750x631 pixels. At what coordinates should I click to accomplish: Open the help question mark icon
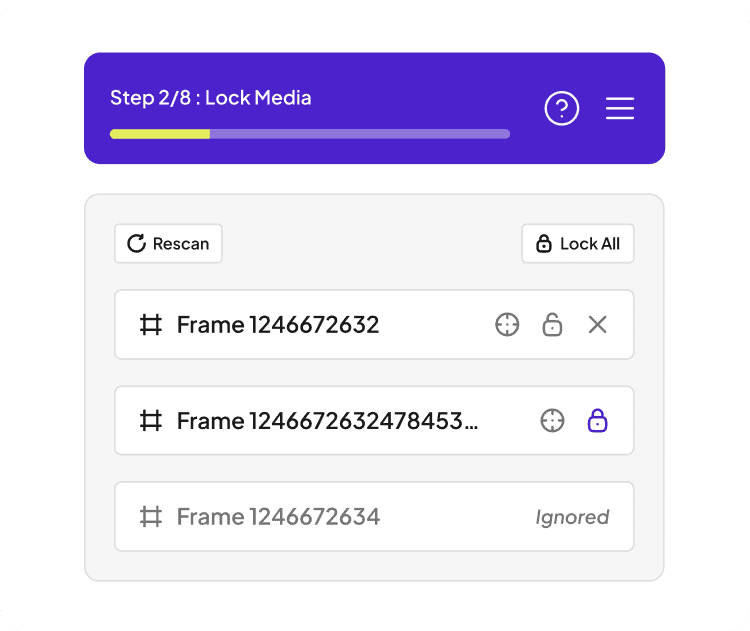coord(562,108)
